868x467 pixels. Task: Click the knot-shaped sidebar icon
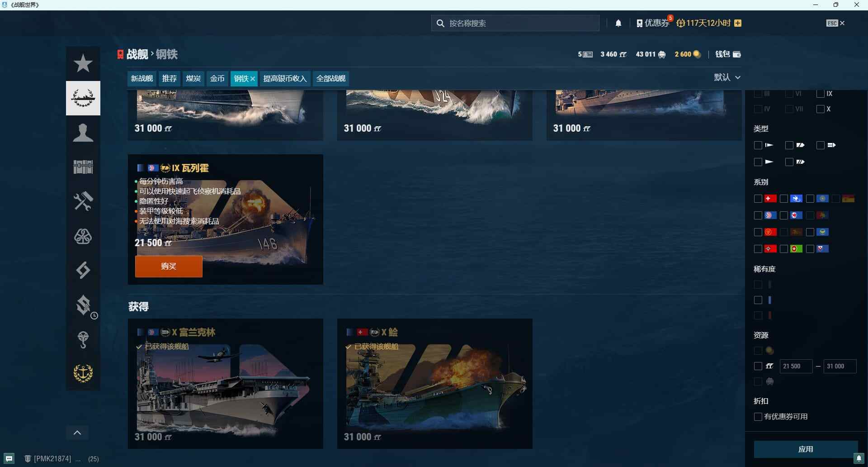tap(83, 236)
